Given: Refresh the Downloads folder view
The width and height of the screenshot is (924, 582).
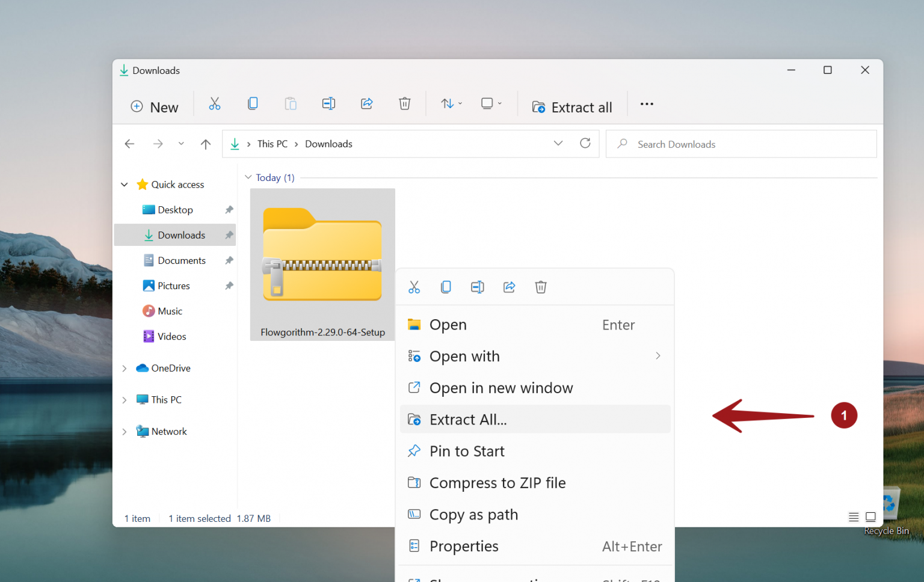Looking at the screenshot, I should 585,144.
